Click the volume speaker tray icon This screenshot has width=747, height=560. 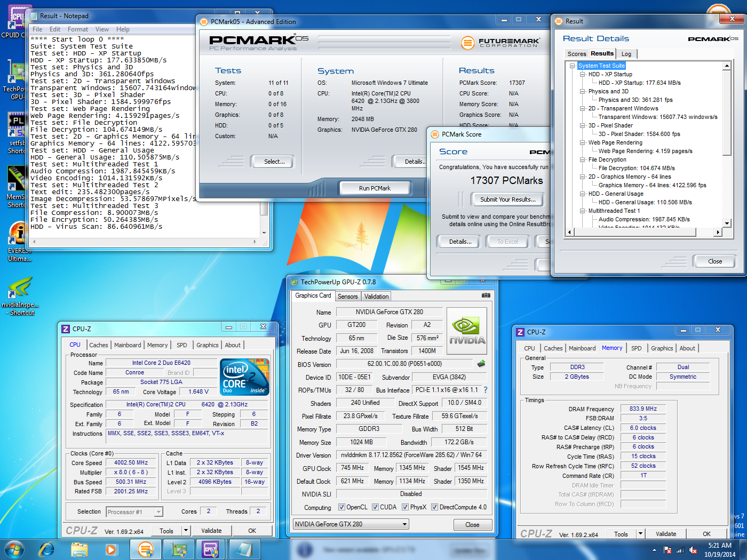tap(693, 550)
